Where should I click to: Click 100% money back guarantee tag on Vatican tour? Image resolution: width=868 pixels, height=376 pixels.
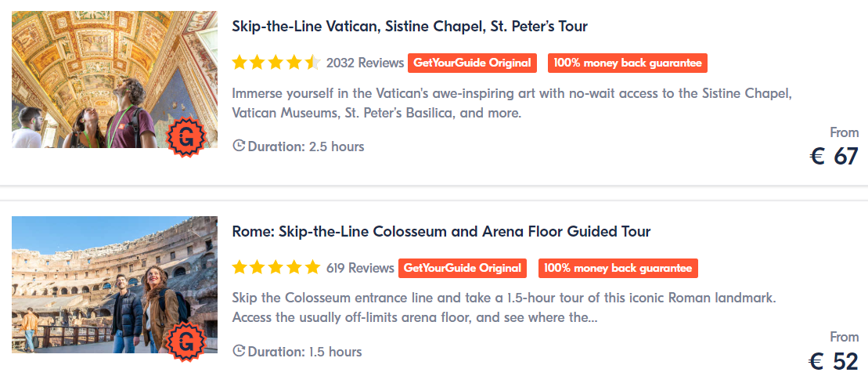628,63
